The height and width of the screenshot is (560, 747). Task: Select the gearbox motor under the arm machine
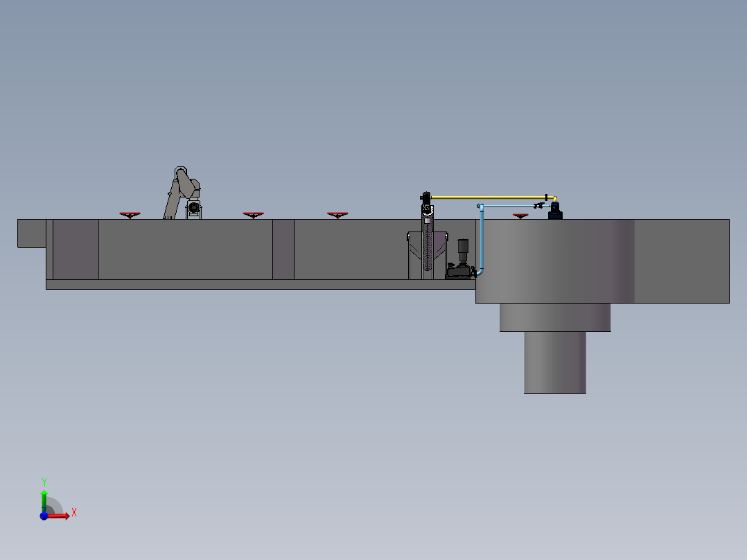pyautogui.click(x=193, y=209)
